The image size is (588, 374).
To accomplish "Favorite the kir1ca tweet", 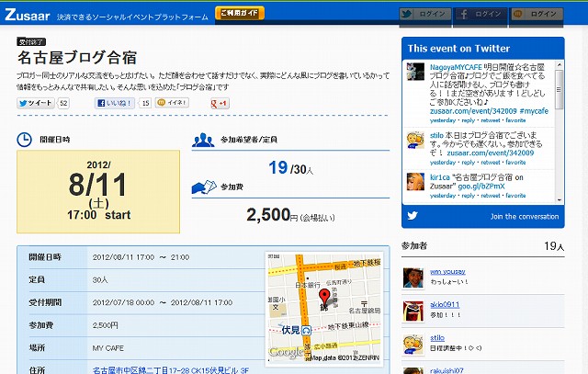I will pyautogui.click(x=515, y=196).
